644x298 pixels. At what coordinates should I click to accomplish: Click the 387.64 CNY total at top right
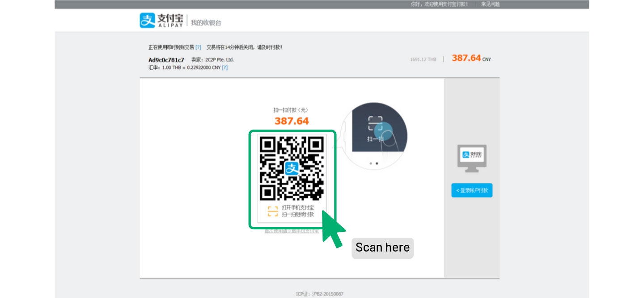point(471,58)
